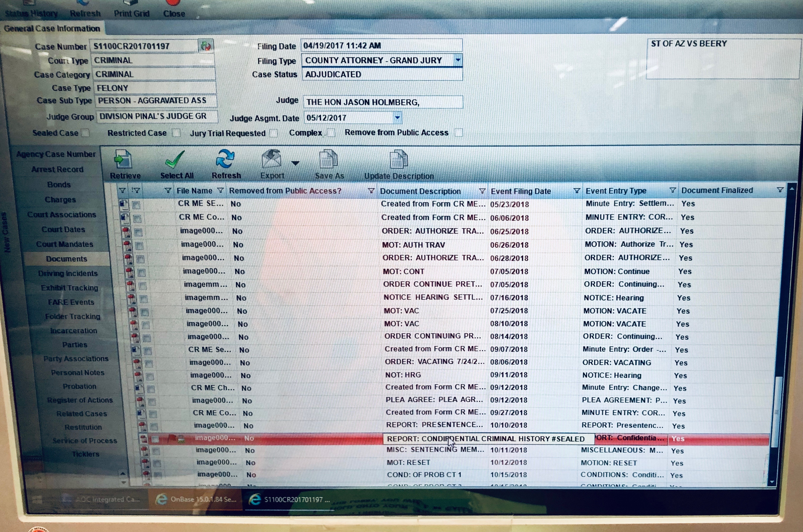Click the Refresh arrows icon in documents toolbar
The width and height of the screenshot is (803, 532).
[225, 159]
